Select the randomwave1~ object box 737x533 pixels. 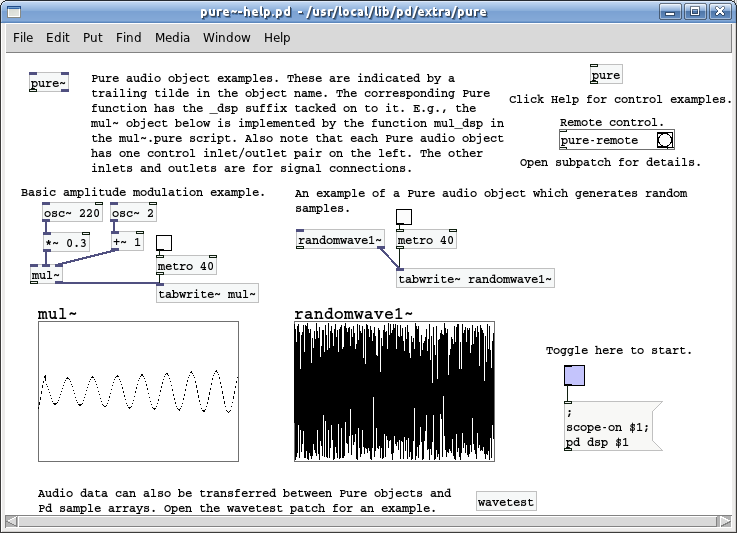340,240
